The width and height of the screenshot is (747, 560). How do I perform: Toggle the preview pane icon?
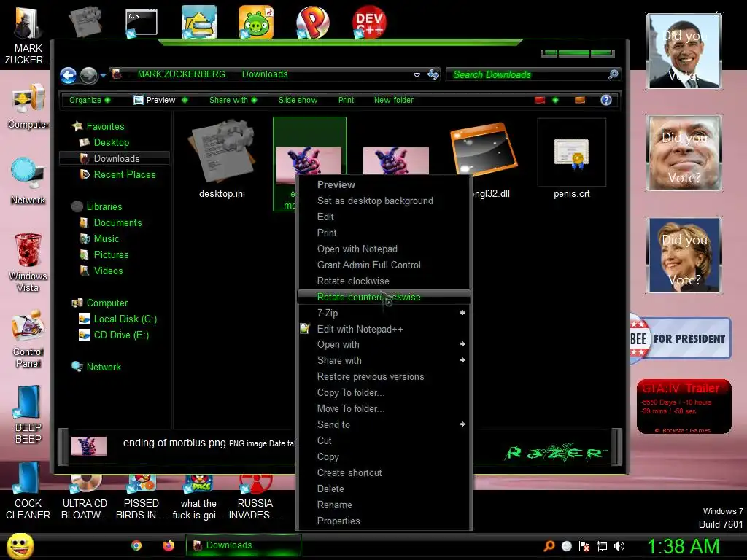[x=580, y=100]
